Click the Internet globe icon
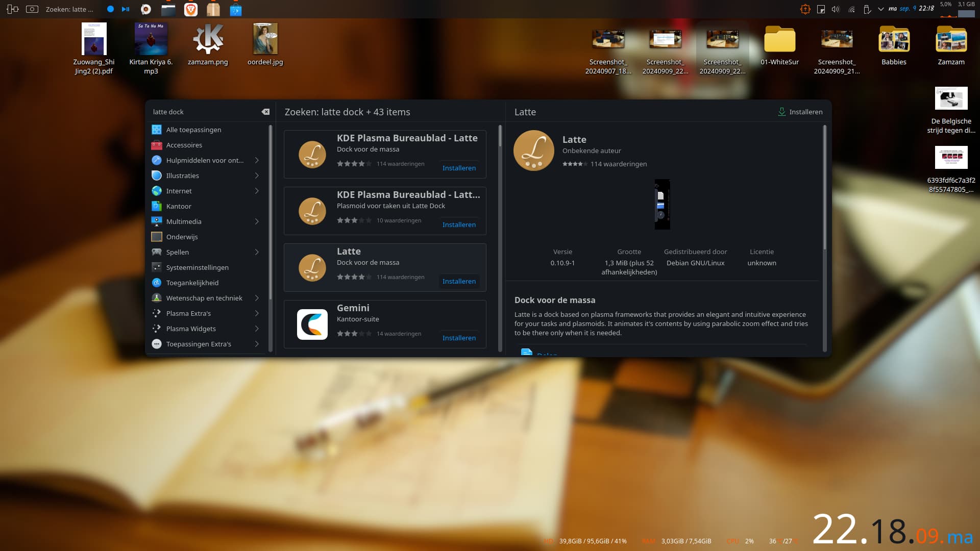The height and width of the screenshot is (551, 980). click(x=157, y=191)
